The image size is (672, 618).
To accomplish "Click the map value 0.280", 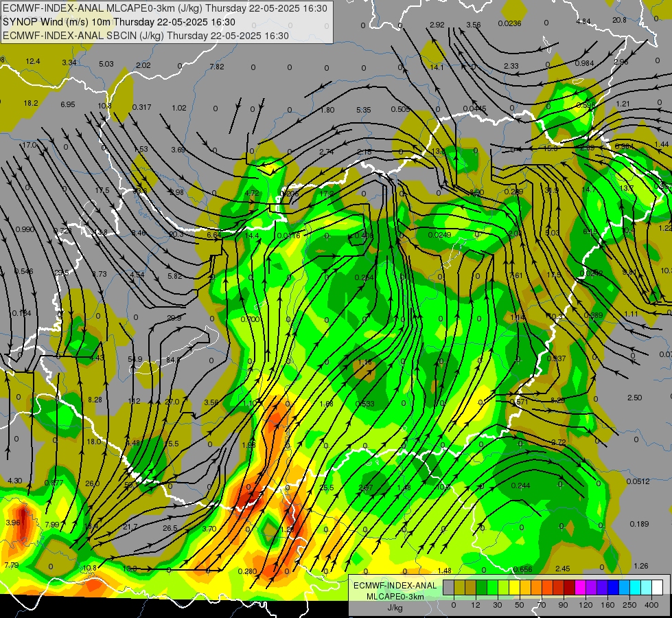I will (247, 571).
